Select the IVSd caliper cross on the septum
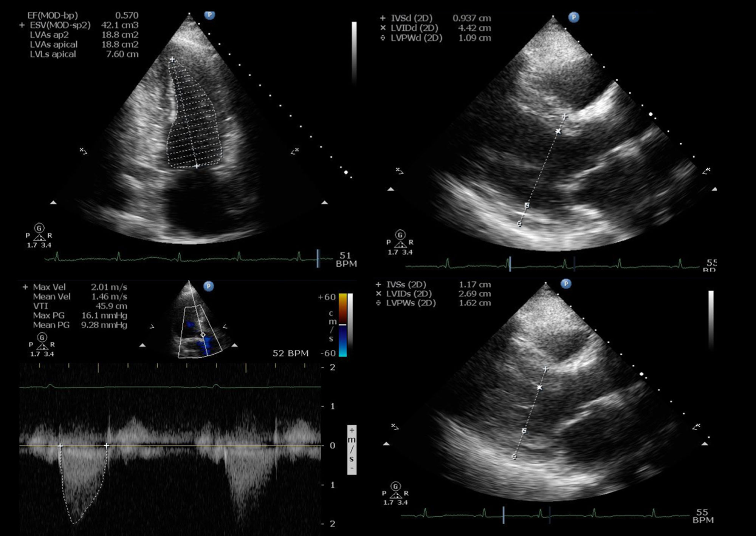 pos(565,117)
